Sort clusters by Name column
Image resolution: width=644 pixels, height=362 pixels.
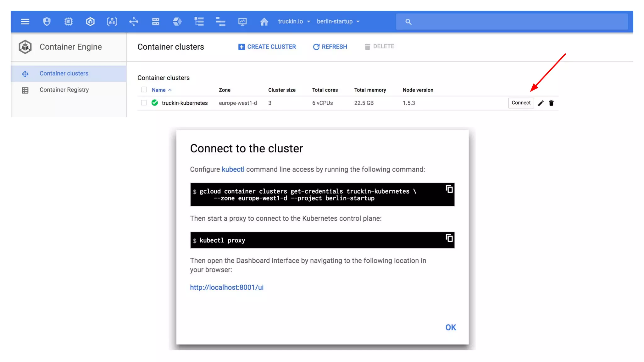[x=159, y=90]
